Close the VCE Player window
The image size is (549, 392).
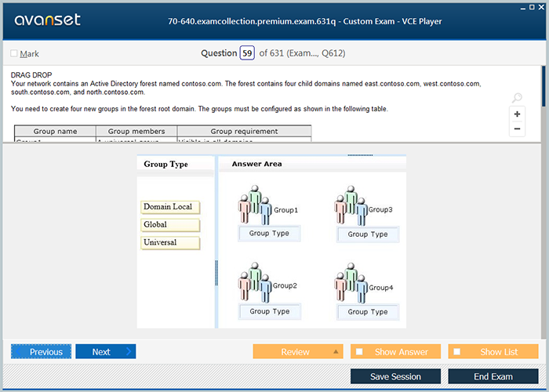[x=541, y=7]
